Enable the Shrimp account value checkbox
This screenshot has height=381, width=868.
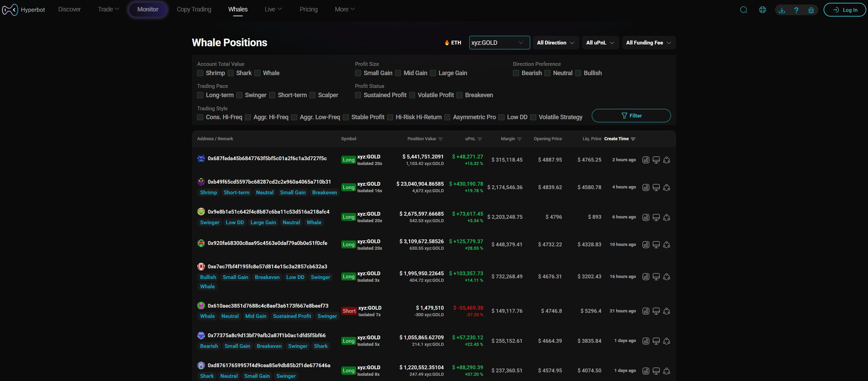[200, 73]
